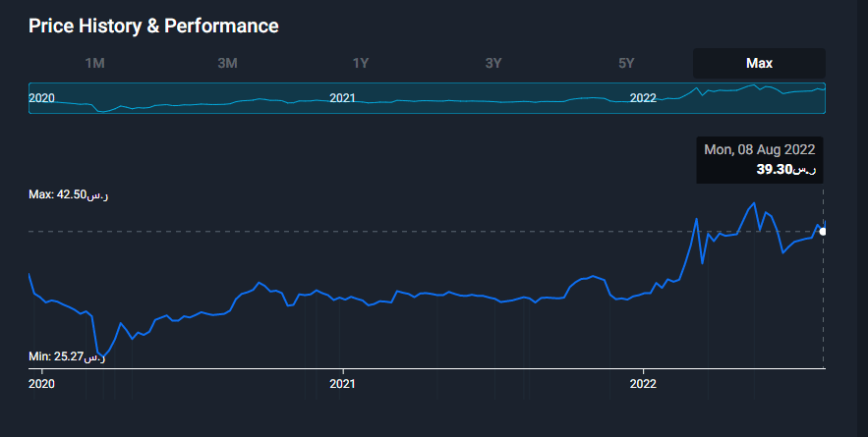Click the 2022 label on the x-axis
The height and width of the screenshot is (437, 868).
[642, 383]
